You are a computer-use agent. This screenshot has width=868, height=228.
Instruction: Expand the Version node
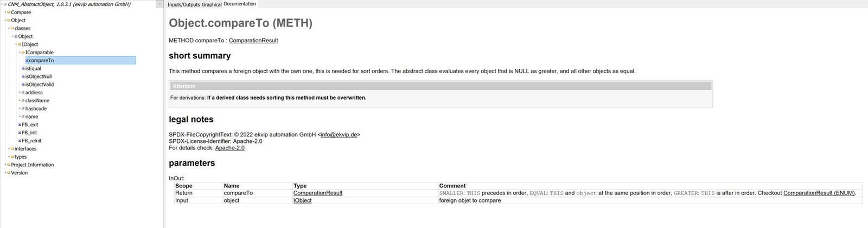pos(5,173)
